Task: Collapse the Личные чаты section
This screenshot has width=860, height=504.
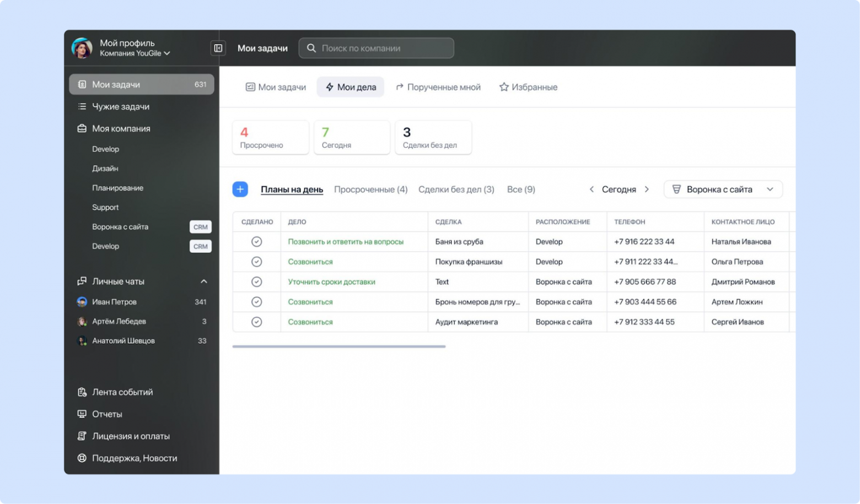Action: pos(204,281)
